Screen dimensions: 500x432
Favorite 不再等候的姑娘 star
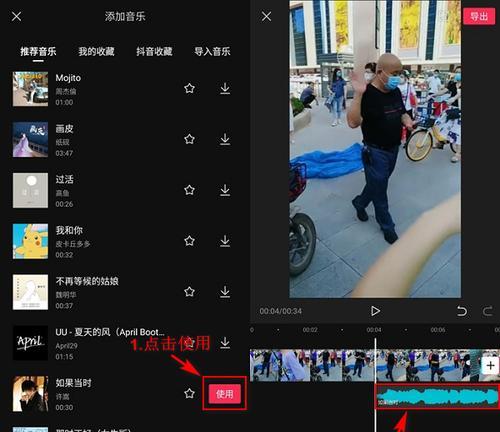[x=189, y=292]
